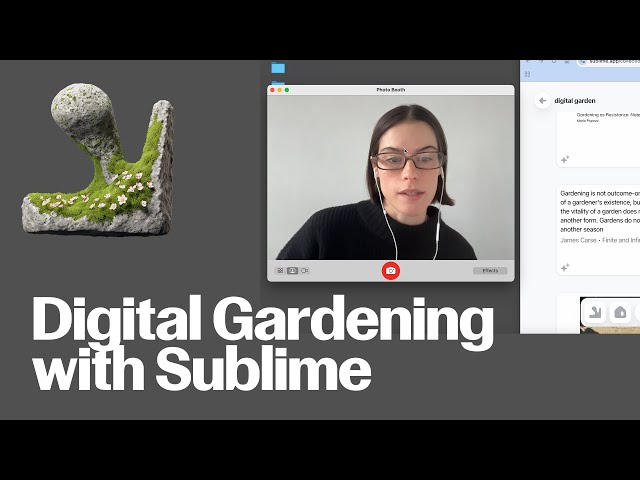
Task: Click the down-right arrow icon in Sublime toolbar
Action: tap(595, 313)
